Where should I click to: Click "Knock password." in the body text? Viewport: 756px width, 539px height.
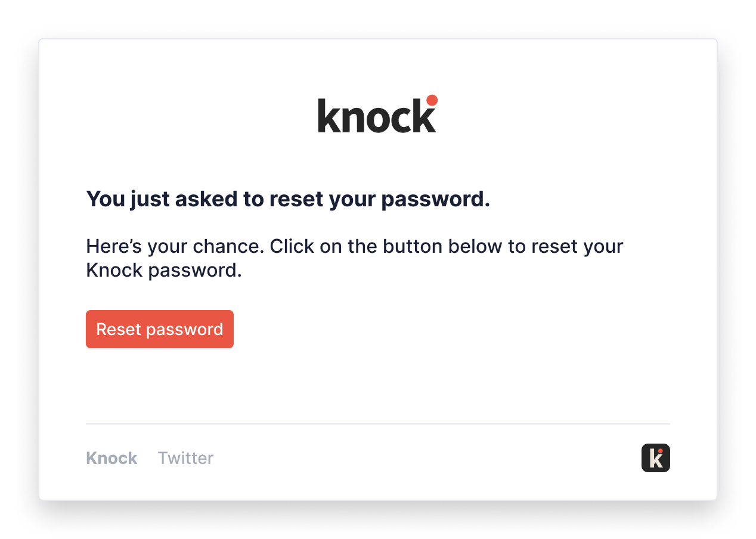[164, 270]
